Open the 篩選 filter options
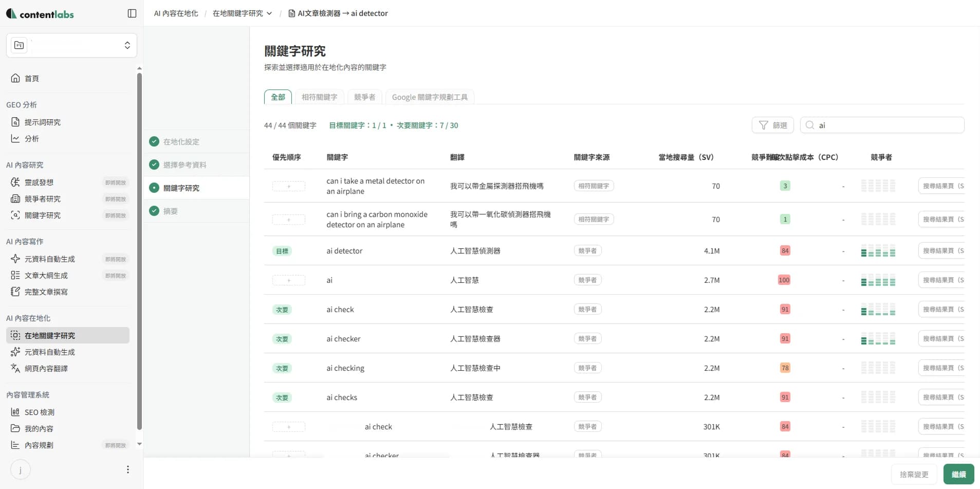The image size is (980, 489). tap(773, 125)
